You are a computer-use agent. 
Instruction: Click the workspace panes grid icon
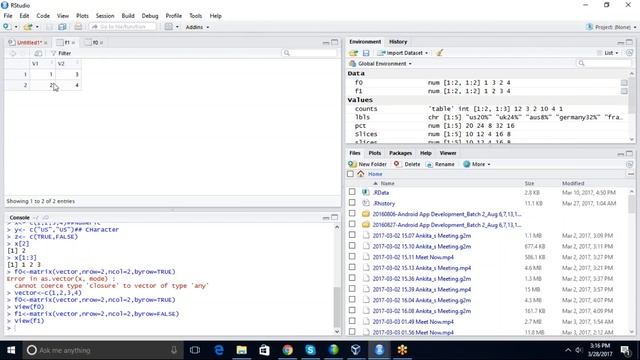pos(169,27)
